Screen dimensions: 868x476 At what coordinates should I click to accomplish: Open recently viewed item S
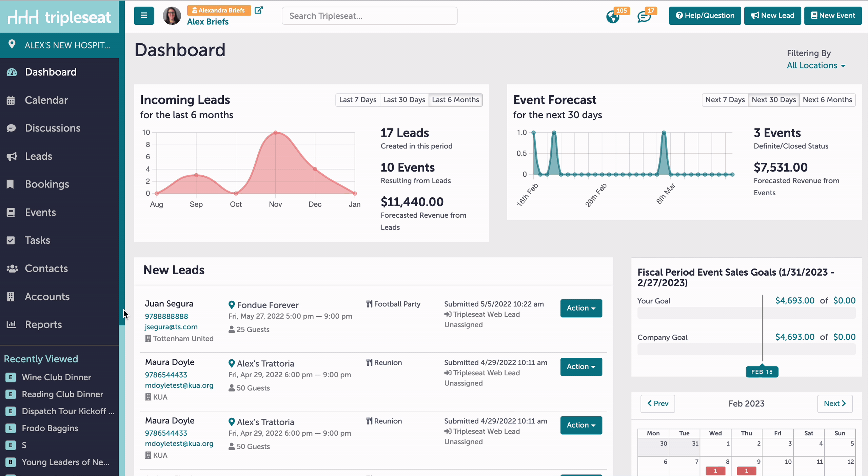coord(24,445)
